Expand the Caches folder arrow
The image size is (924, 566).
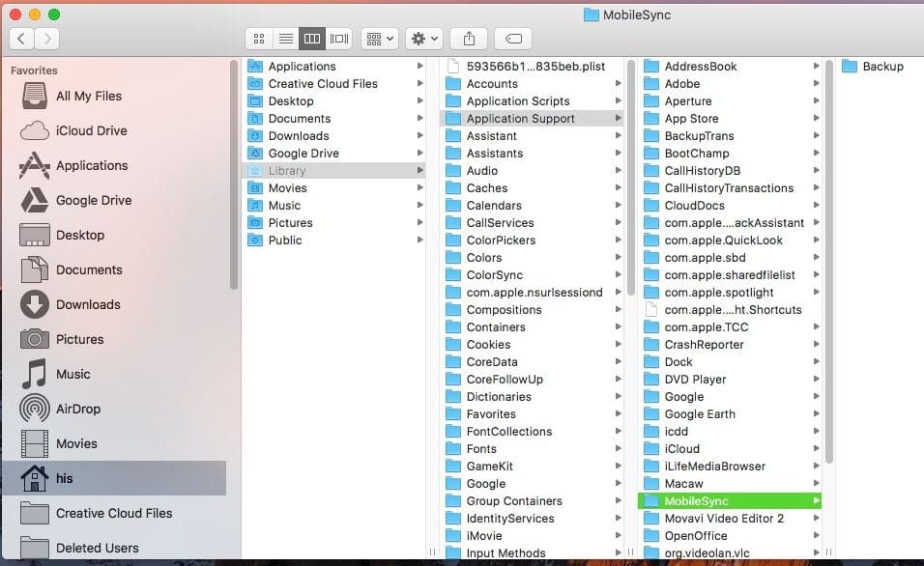pyautogui.click(x=619, y=188)
